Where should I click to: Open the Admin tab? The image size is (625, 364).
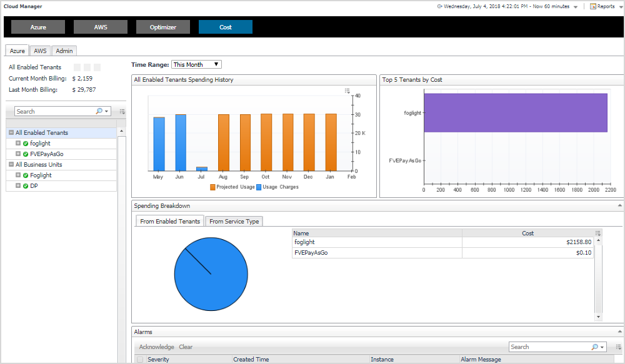64,51
